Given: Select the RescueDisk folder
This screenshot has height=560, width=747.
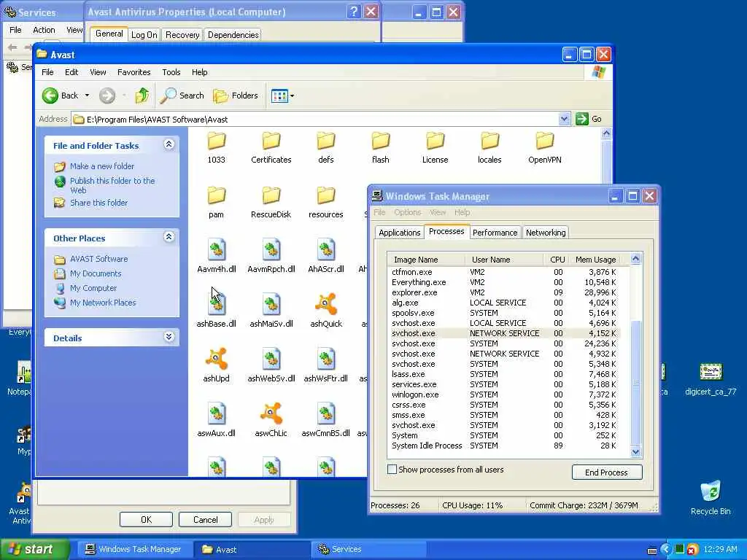Looking at the screenshot, I should click(271, 203).
